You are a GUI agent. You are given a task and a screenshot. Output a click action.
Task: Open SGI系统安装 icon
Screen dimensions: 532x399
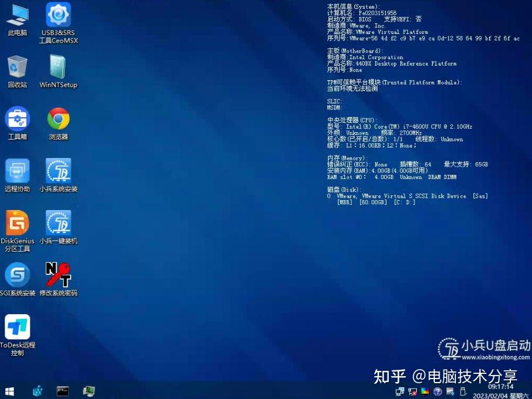tap(18, 280)
